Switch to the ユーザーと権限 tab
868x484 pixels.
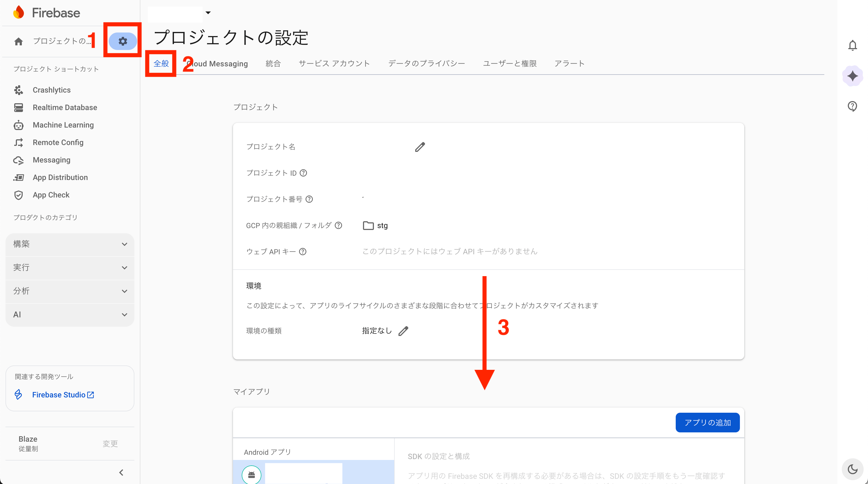tap(509, 63)
